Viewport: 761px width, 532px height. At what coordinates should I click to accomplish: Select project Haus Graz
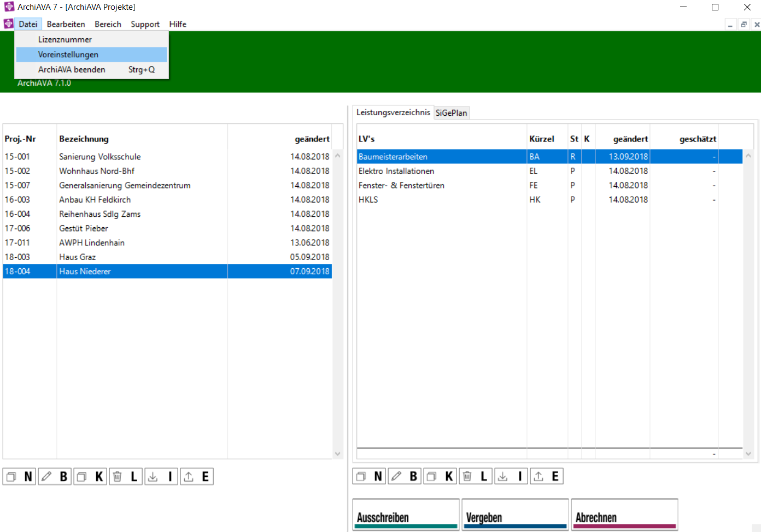tap(167, 257)
